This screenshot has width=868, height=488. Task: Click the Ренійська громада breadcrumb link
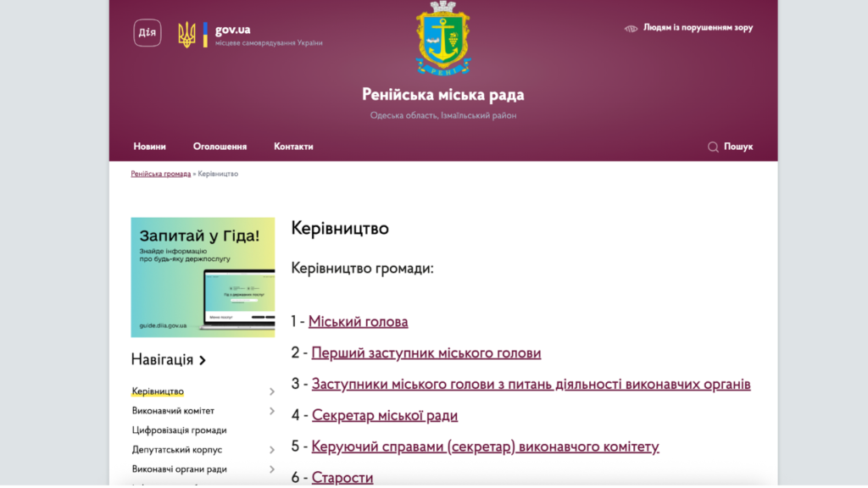point(160,174)
